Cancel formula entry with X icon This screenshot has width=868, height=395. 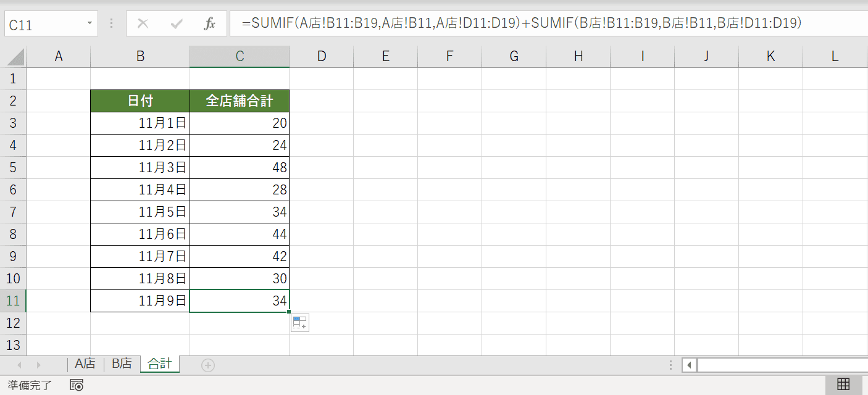tap(143, 24)
